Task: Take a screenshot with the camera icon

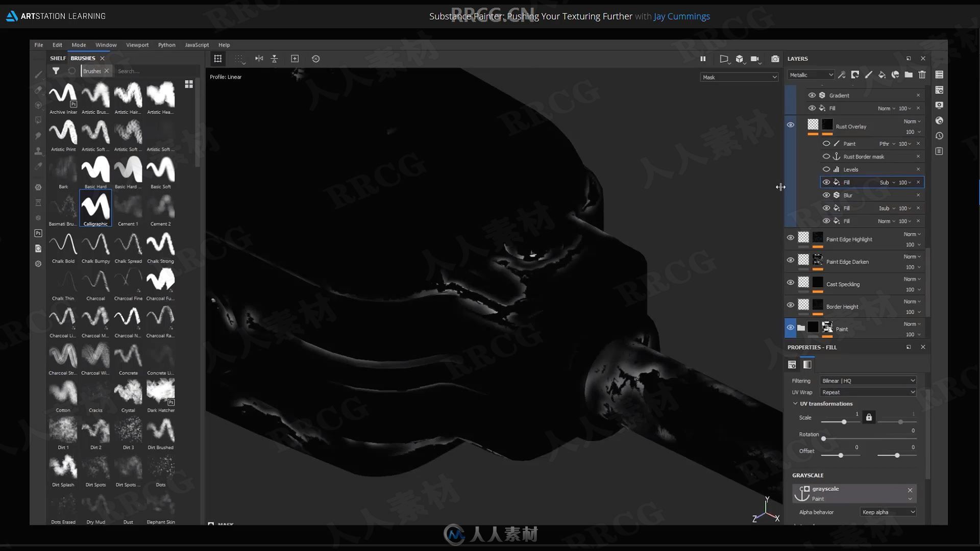Action: pyautogui.click(x=775, y=59)
